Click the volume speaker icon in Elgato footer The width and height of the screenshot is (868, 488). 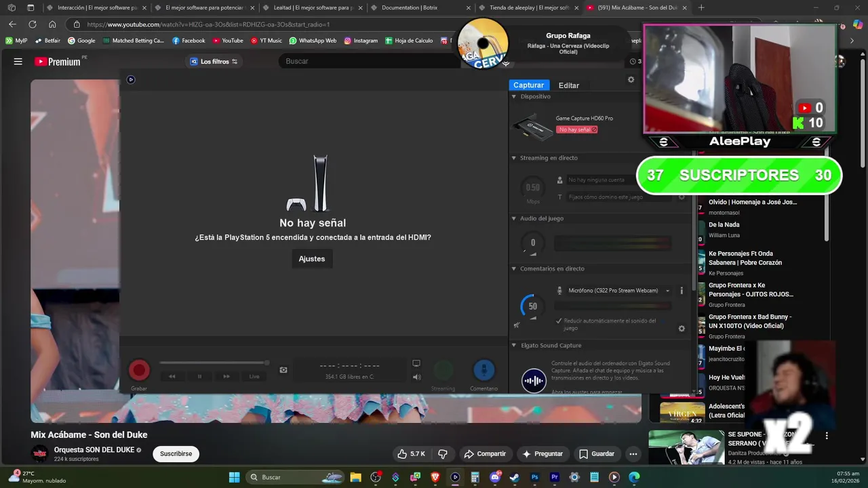(417, 377)
